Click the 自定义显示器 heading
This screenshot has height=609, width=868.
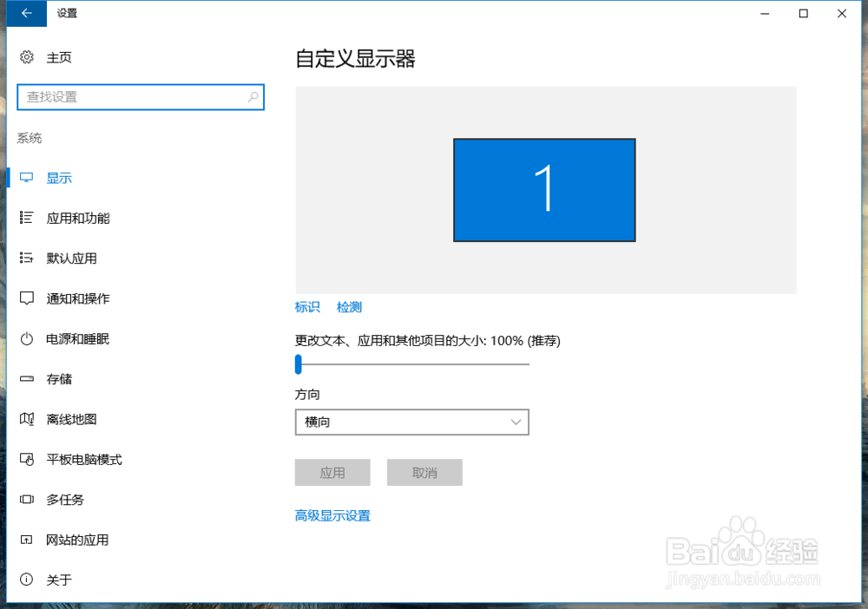point(355,59)
